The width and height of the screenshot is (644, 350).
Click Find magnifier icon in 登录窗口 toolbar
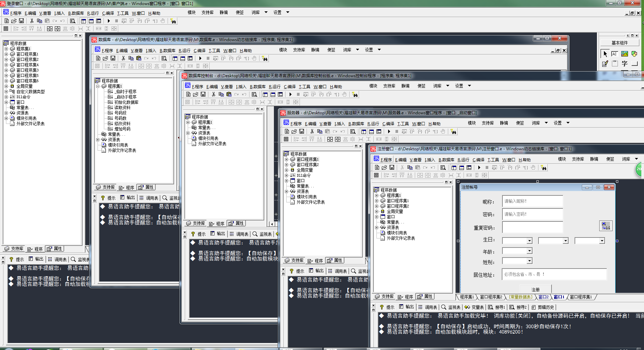(72, 21)
